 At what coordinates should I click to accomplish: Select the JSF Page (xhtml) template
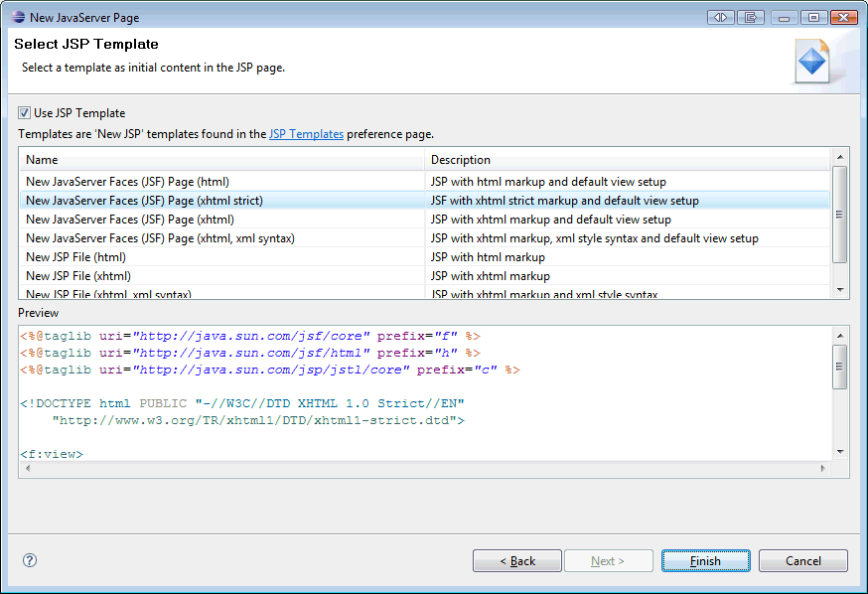tap(199, 219)
